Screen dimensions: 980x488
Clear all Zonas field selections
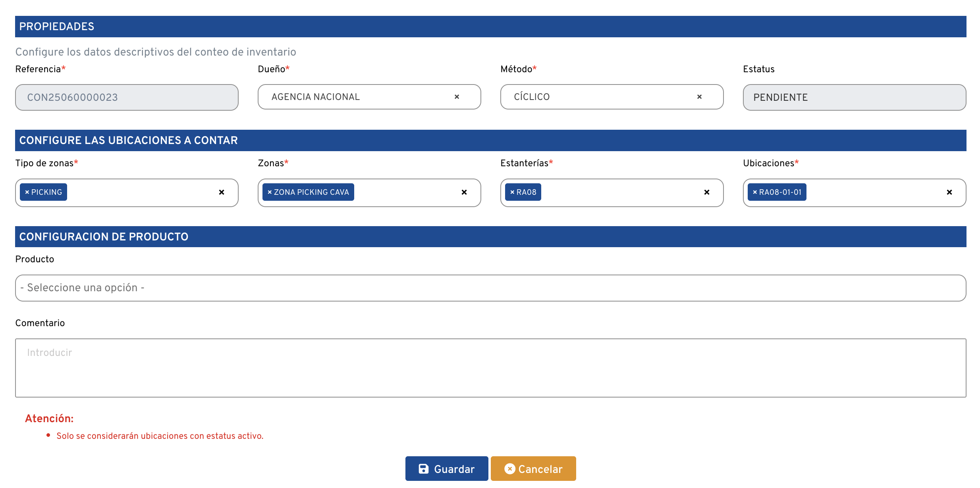click(x=464, y=192)
